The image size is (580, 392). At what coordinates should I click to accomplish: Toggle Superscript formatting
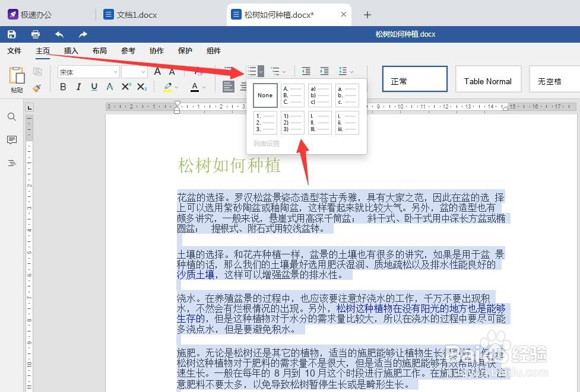pyautogui.click(x=126, y=87)
